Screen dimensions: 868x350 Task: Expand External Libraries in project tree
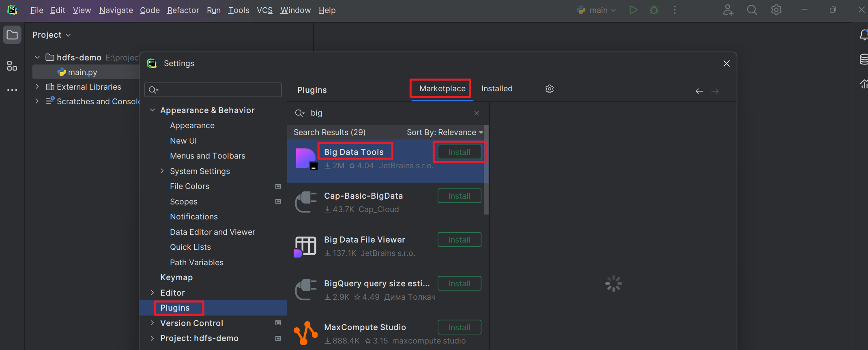click(x=37, y=86)
